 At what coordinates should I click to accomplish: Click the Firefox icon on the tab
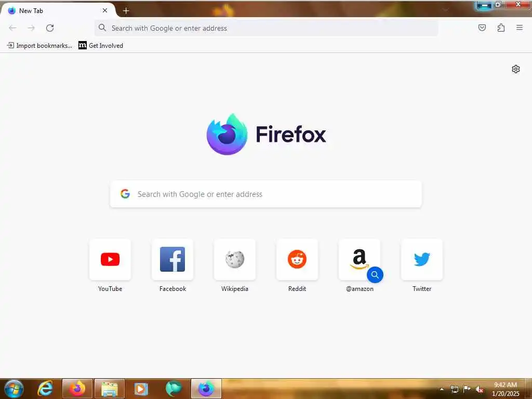point(11,10)
